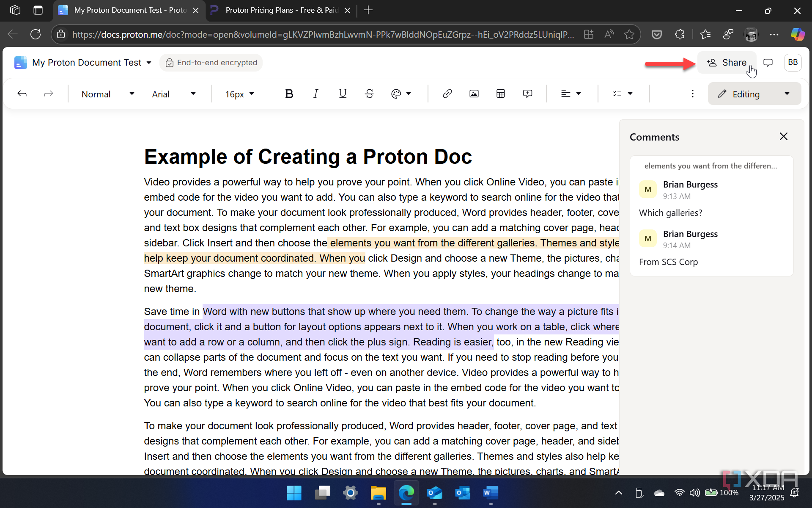Viewport: 812px width, 508px height.
Task: View site information lock icon
Action: pos(61,34)
